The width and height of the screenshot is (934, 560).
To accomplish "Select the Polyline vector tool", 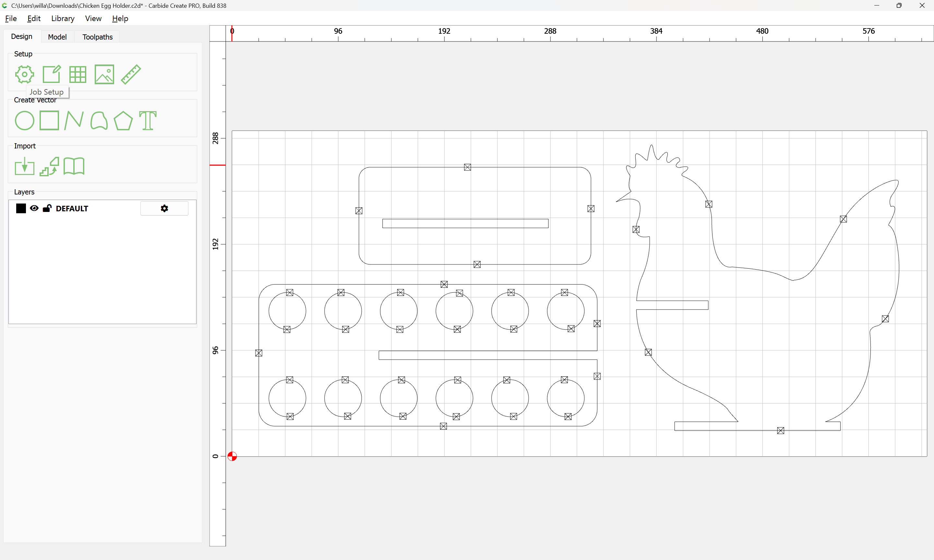I will point(74,121).
